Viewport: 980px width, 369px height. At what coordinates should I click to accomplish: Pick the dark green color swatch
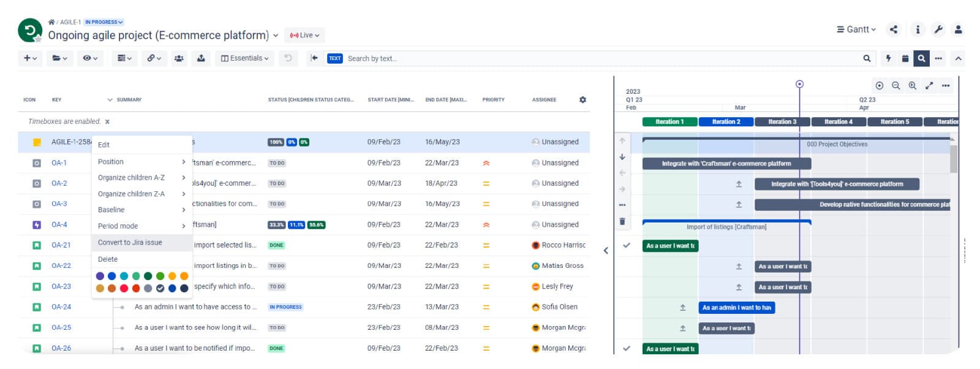click(148, 276)
